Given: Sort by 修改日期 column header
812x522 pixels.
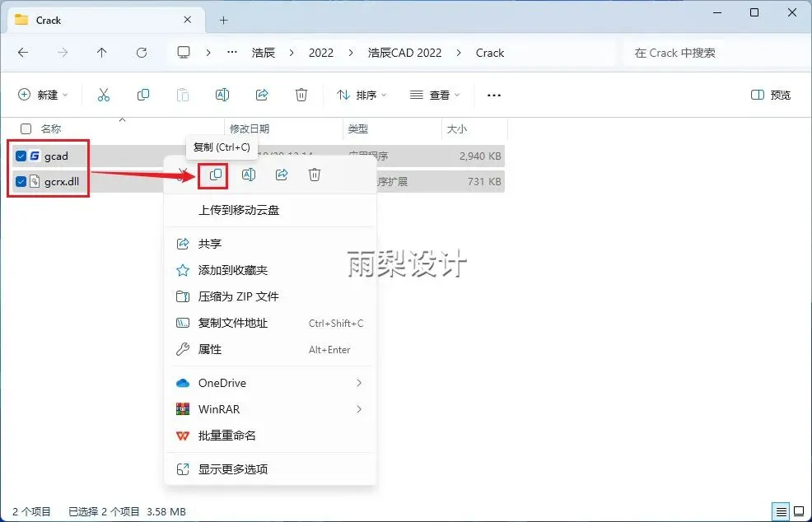Looking at the screenshot, I should click(x=250, y=129).
